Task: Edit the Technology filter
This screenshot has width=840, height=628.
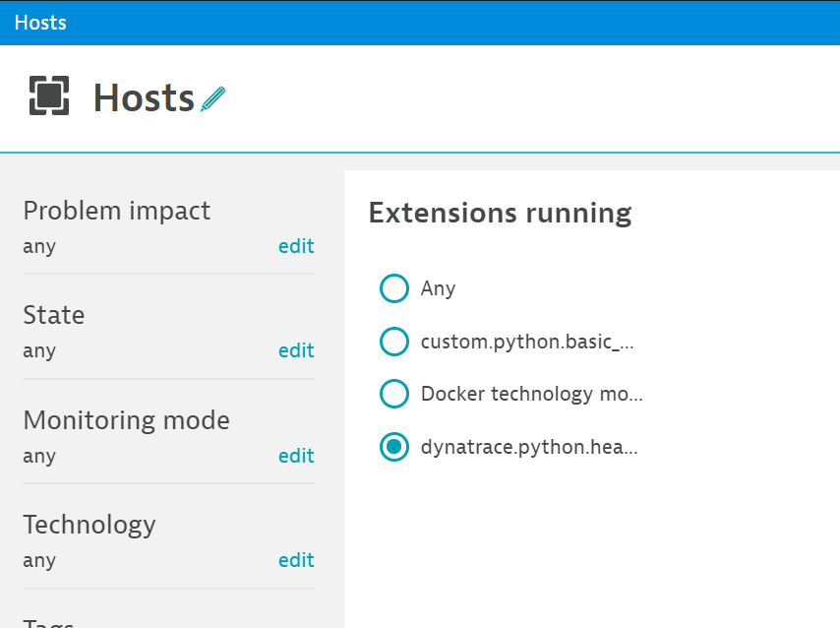Action: coord(296,560)
